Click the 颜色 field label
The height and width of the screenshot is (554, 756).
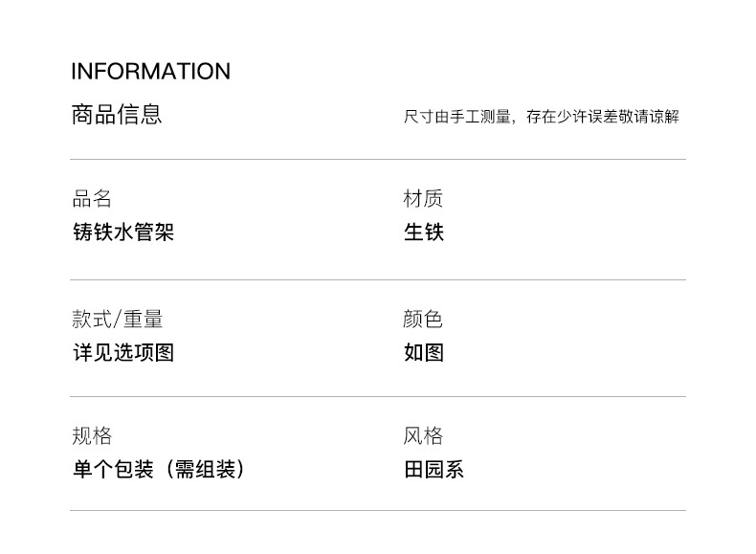(x=423, y=320)
